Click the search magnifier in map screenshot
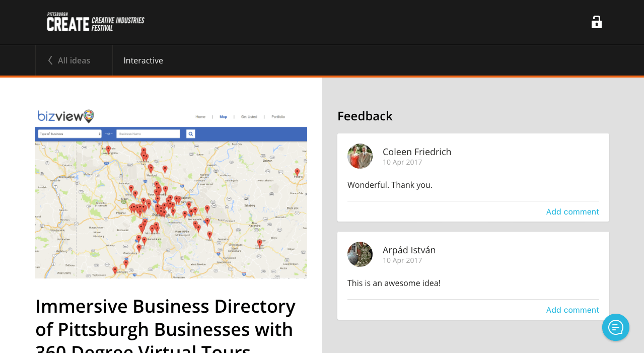This screenshot has width=644, height=353. [191, 134]
